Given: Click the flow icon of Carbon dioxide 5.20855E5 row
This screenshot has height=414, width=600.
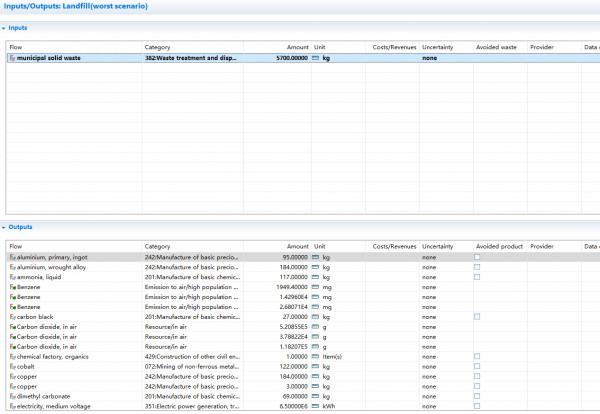Looking at the screenshot, I should (x=13, y=327).
